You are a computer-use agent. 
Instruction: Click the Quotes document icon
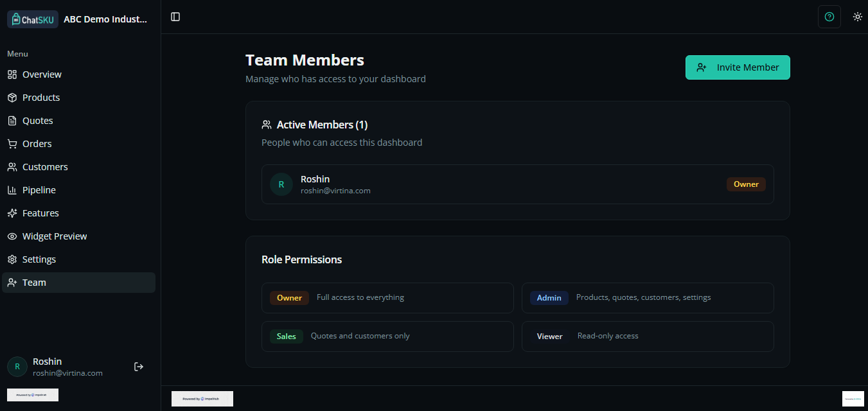11,120
